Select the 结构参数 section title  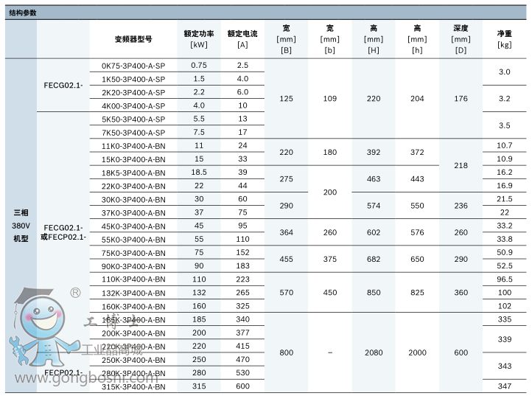pyautogui.click(x=22, y=13)
